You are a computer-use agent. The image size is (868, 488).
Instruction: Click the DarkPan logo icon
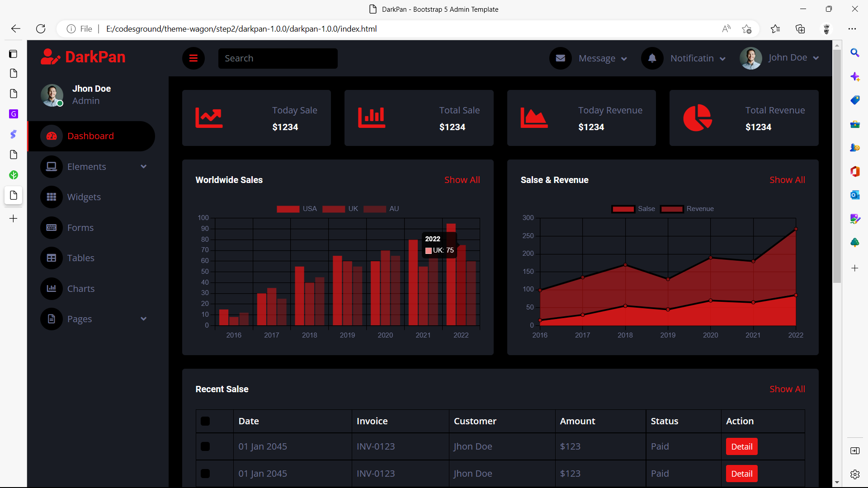pyautogui.click(x=50, y=57)
